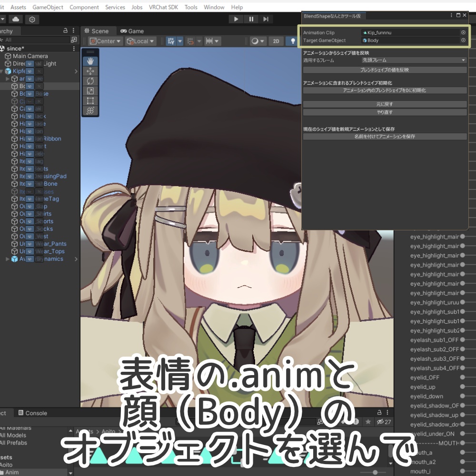Open the Tools menu
This screenshot has height=476, width=476.
(191, 7)
